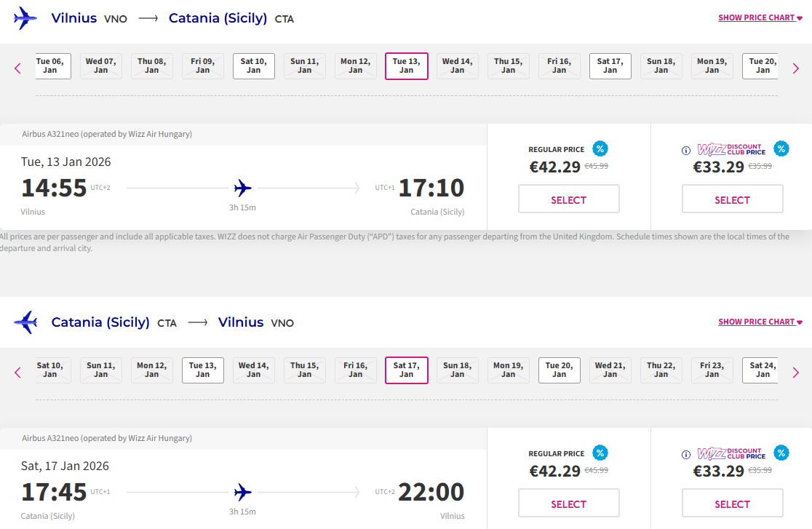Viewport: 812px width, 529px height.
Task: Select outbound regular price €42.29 fare
Action: [x=568, y=199]
